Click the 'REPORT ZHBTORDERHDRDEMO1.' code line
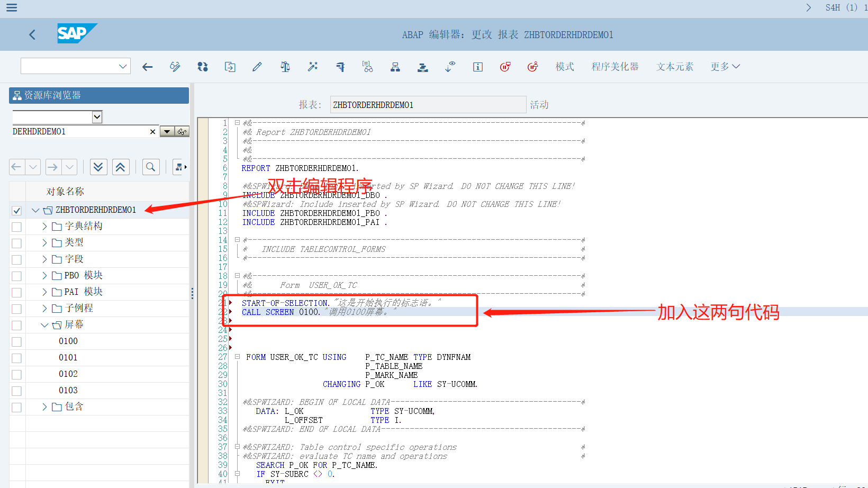Screen dimensions: 868x488 pyautogui.click(x=300, y=168)
